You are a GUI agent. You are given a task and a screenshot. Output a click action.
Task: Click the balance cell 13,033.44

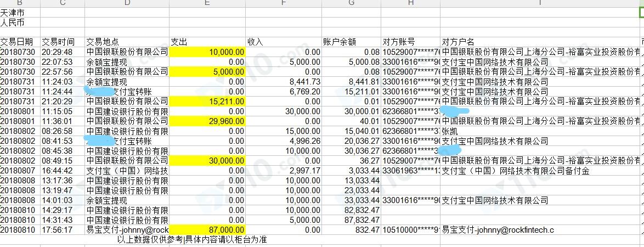point(351,181)
